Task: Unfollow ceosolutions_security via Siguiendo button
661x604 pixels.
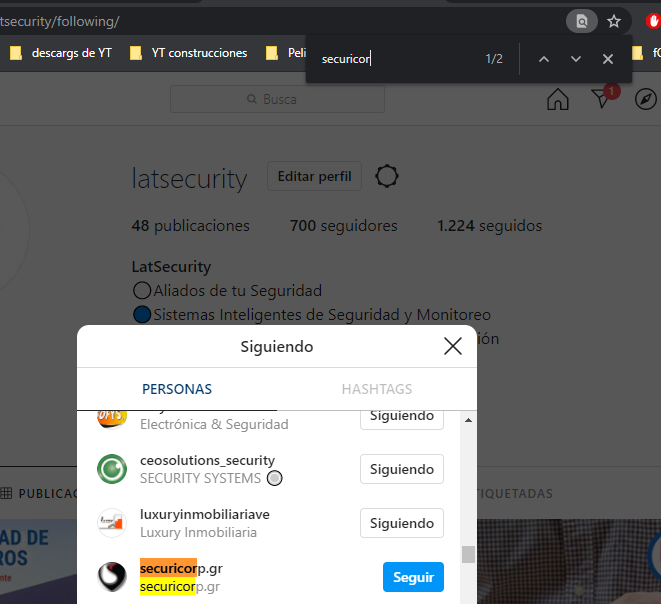Action: tap(402, 469)
